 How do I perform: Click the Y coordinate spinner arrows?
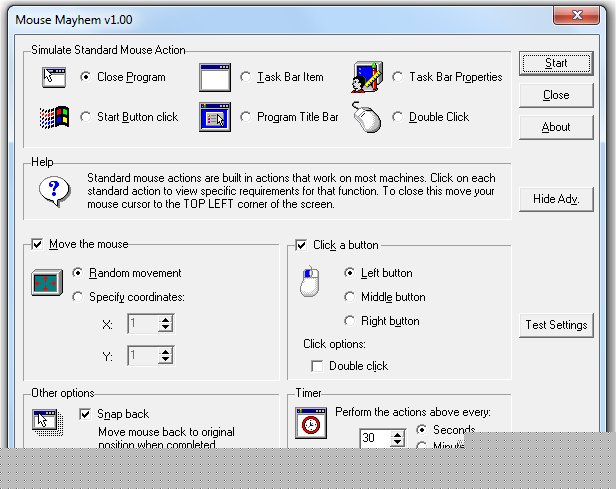click(x=166, y=355)
